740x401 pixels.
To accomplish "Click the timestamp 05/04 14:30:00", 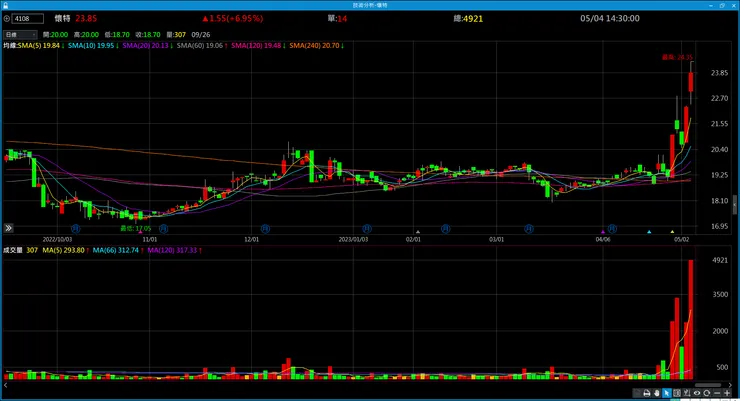I will coord(610,18).
